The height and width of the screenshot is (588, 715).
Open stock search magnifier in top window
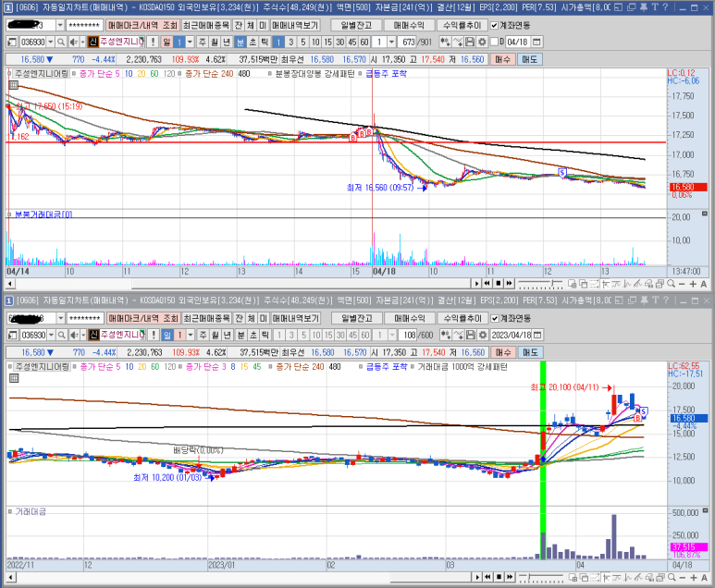[61, 42]
